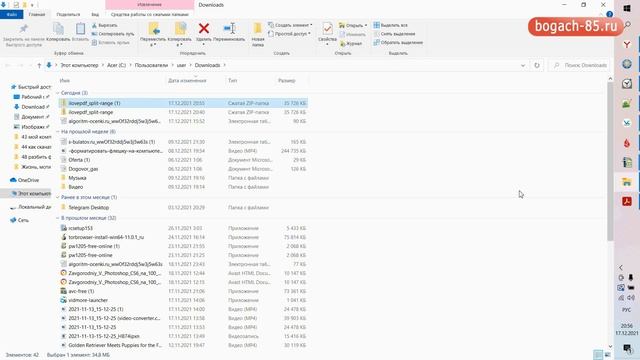Click the taskbar search magnifier icon
This screenshot has height=360, width=640.
point(627,25)
